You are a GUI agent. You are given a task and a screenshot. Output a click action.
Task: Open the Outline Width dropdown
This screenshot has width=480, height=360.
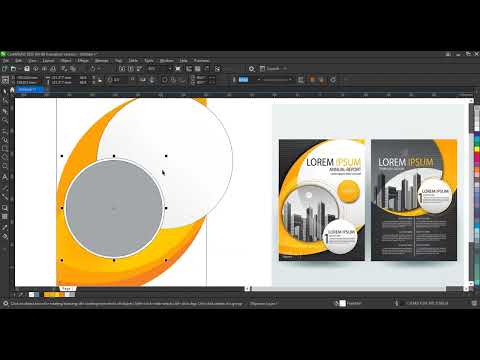[258, 80]
